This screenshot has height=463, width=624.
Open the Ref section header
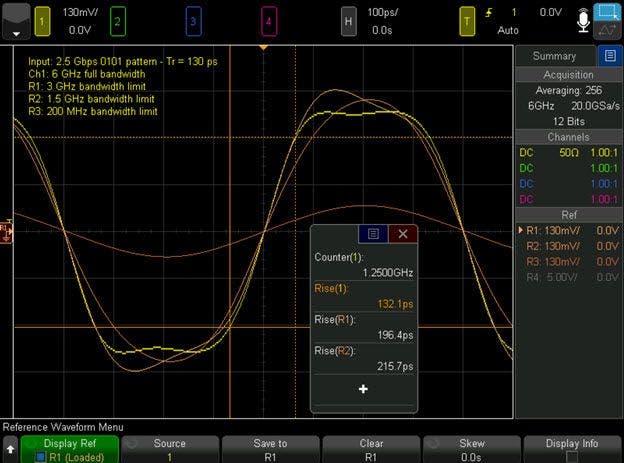click(569, 215)
